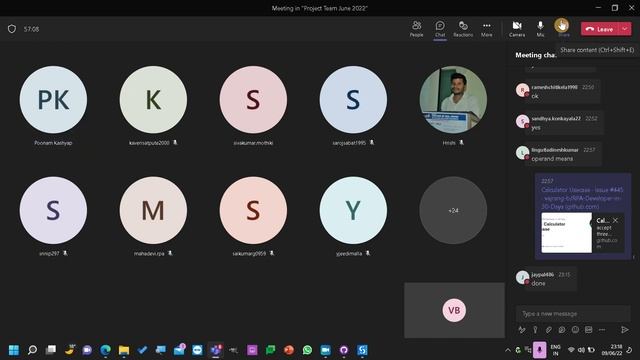Viewport: 640px width, 360px height.
Task: Select the green K participant avatar
Action: pos(153,100)
